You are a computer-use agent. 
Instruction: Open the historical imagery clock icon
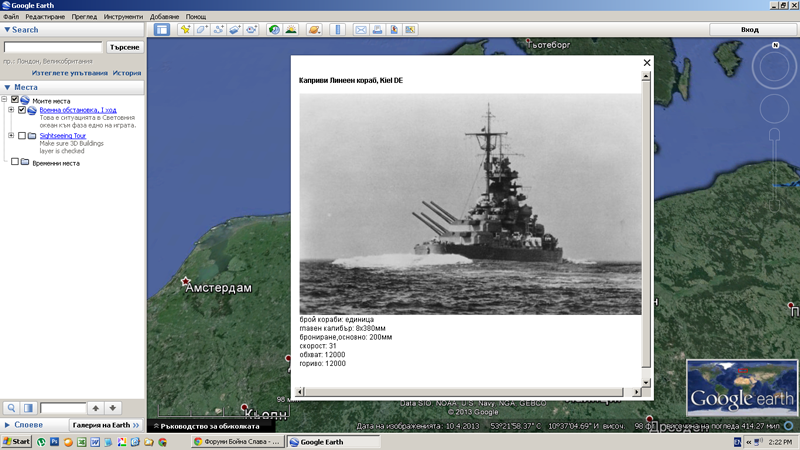click(274, 30)
